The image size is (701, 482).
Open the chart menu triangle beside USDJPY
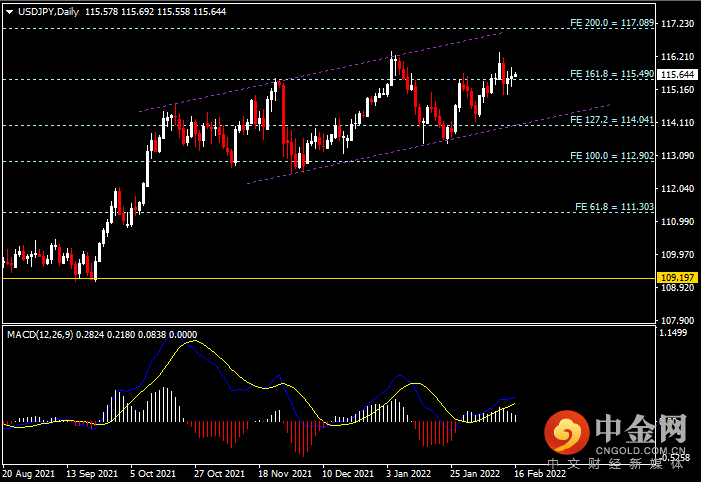pyautogui.click(x=9, y=12)
